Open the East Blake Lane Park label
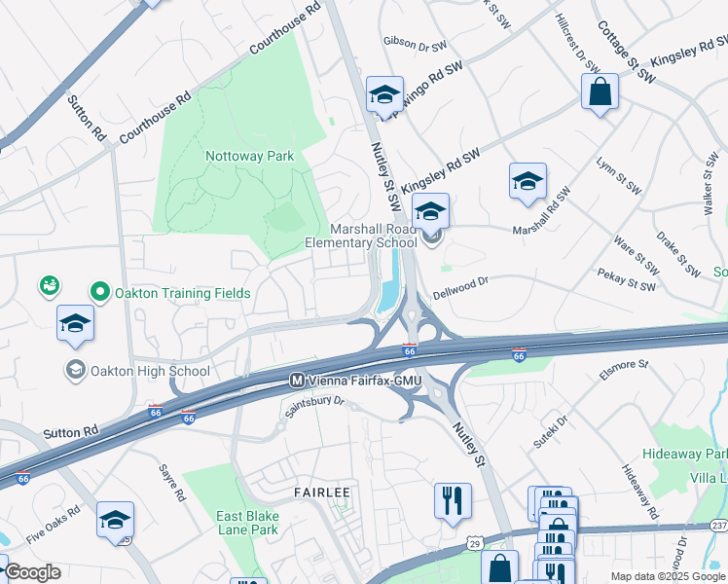Viewport: 728px width, 584px height. tap(247, 523)
